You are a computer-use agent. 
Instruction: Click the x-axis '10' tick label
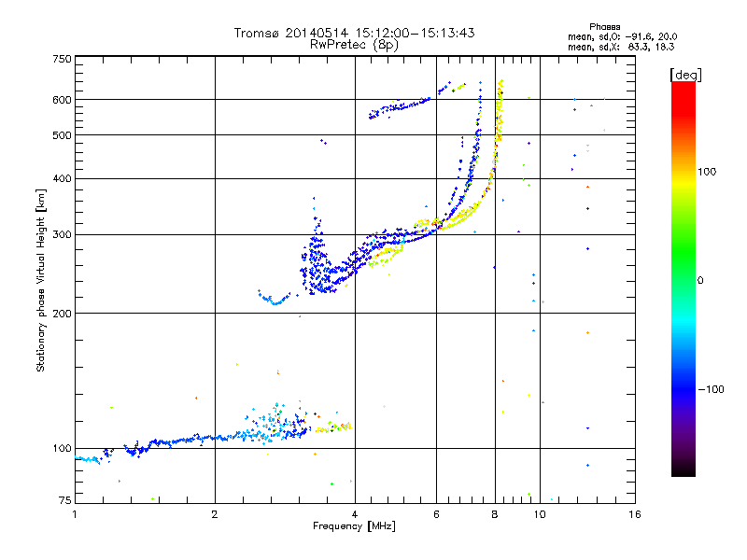click(x=540, y=514)
